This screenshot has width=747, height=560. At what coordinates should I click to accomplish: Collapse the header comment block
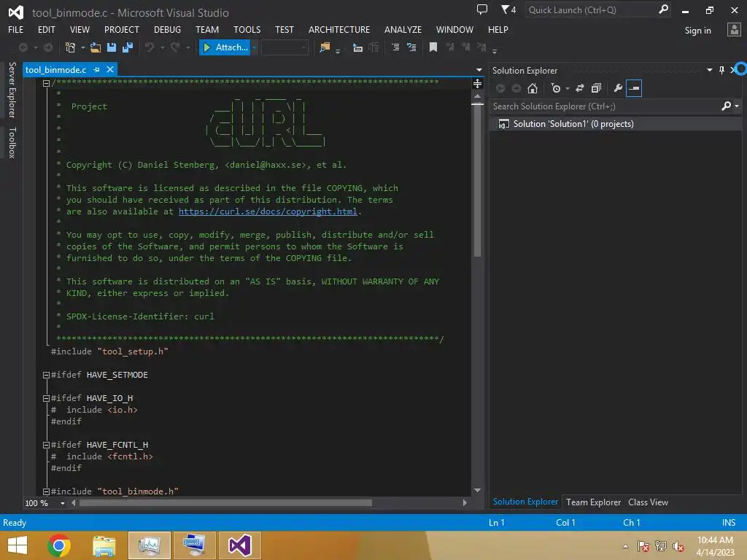pyautogui.click(x=46, y=83)
